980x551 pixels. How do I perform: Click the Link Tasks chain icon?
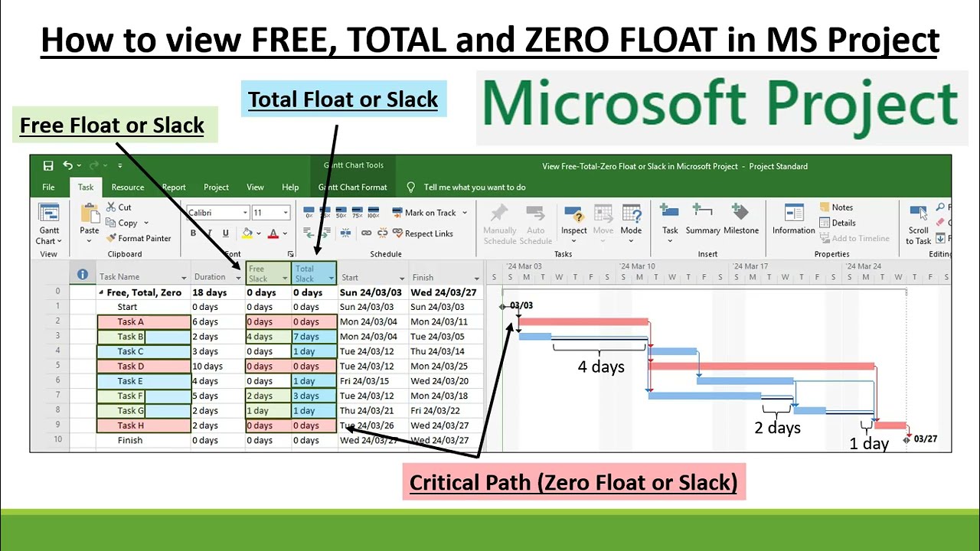coord(366,233)
